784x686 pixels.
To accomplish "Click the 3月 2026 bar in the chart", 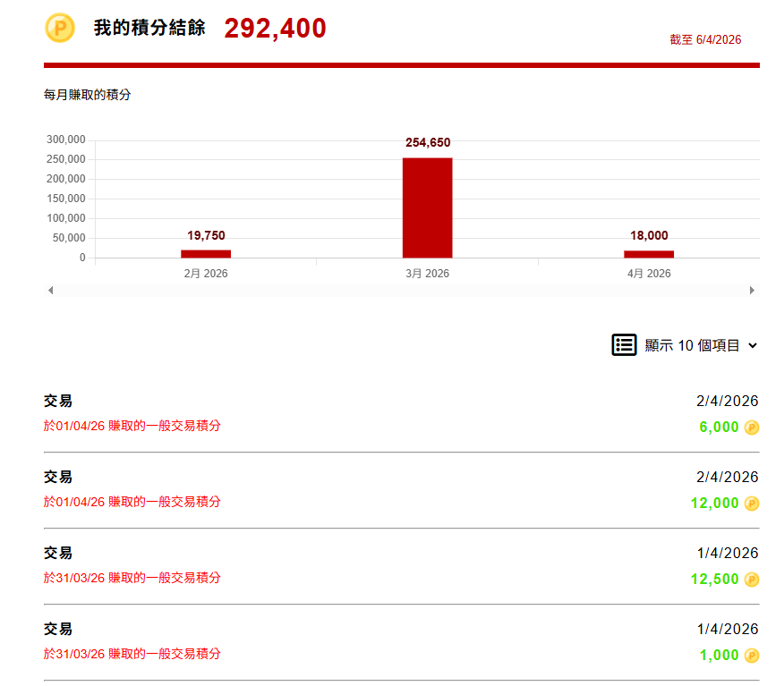I will [428, 207].
